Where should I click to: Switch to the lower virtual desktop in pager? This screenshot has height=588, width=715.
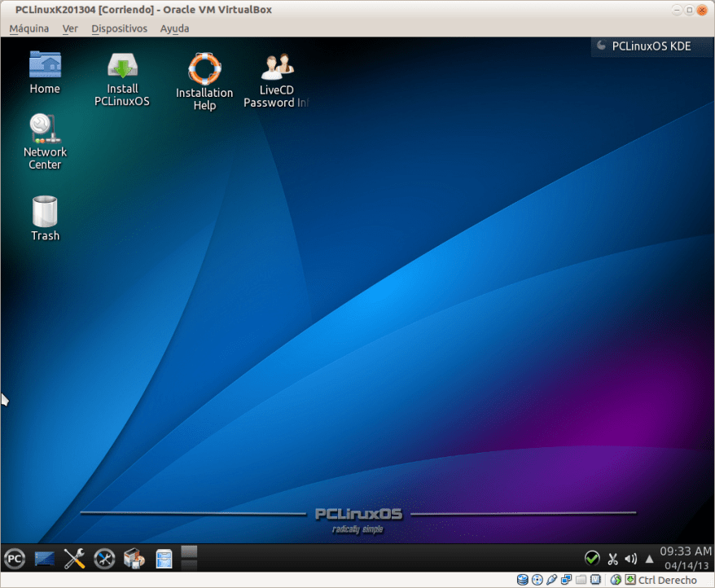coord(189,565)
